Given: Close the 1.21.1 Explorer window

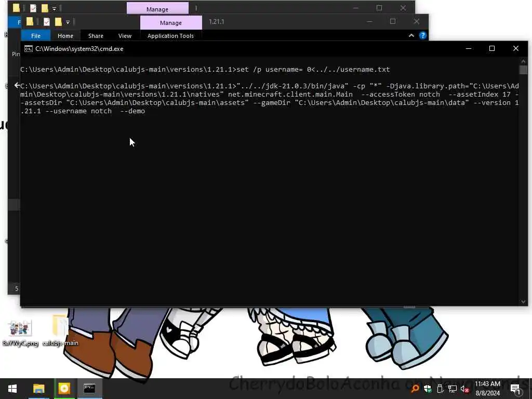Looking at the screenshot, I should tap(417, 21).
